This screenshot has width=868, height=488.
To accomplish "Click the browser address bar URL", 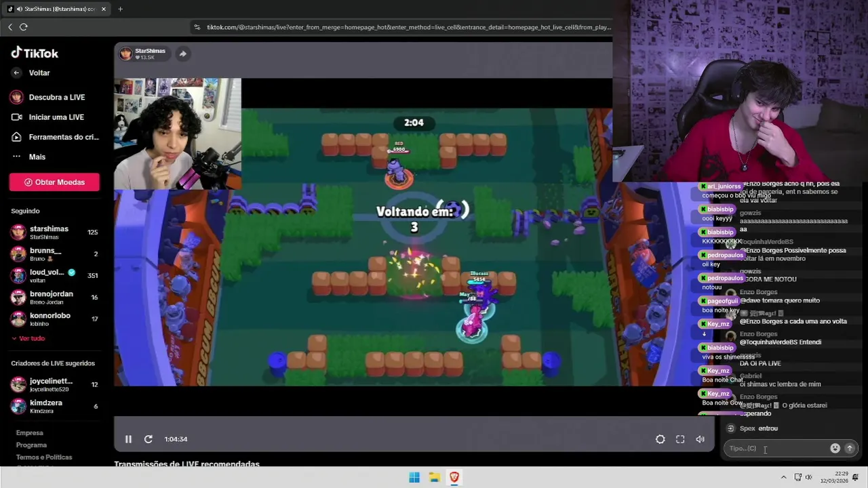I will click(409, 27).
